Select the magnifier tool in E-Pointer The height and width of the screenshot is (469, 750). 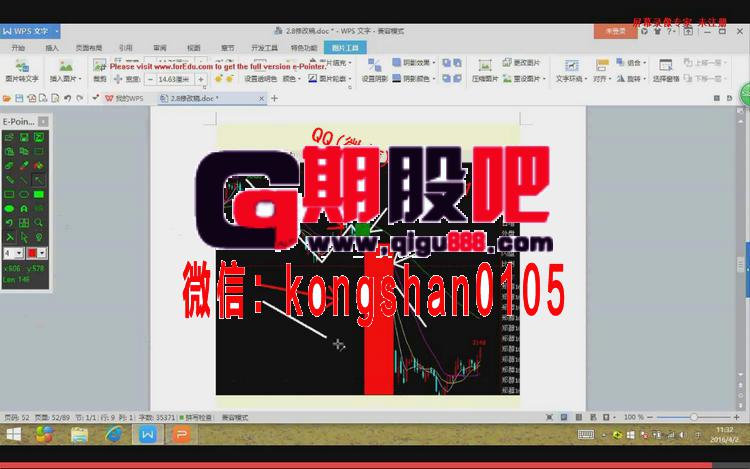coord(38,223)
